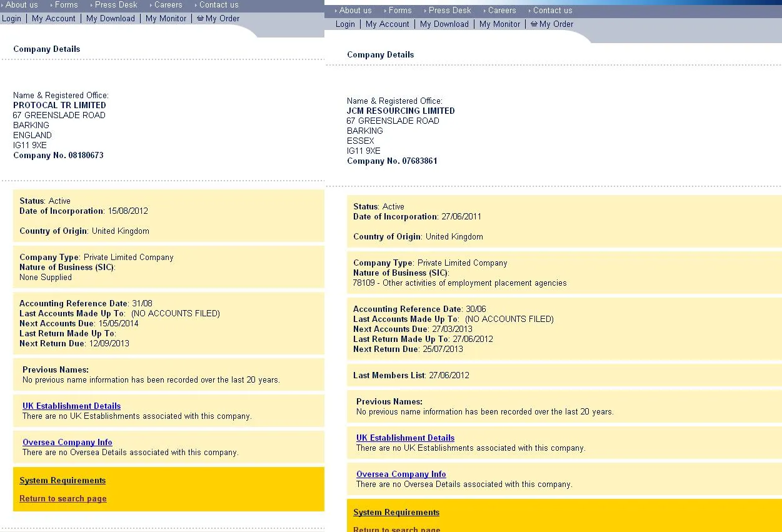This screenshot has width=782, height=532.
Task: Click incorporation date 27/06/2011
Action: [461, 217]
